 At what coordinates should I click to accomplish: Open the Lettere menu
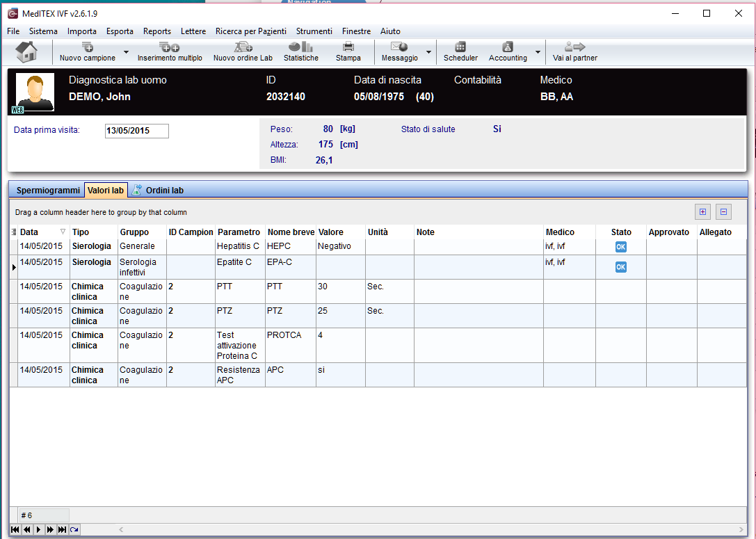tap(193, 31)
